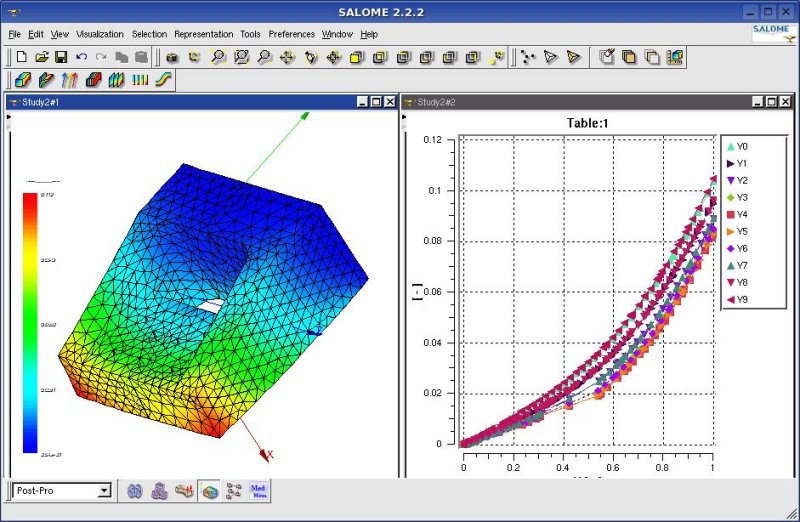Click the grayed-out Redo arrow
The image size is (800, 522).
pyautogui.click(x=101, y=57)
